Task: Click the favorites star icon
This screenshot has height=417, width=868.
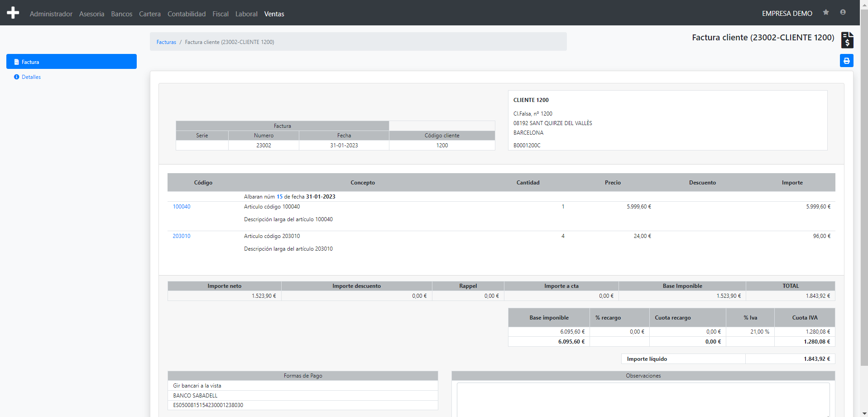Action: [x=826, y=12]
